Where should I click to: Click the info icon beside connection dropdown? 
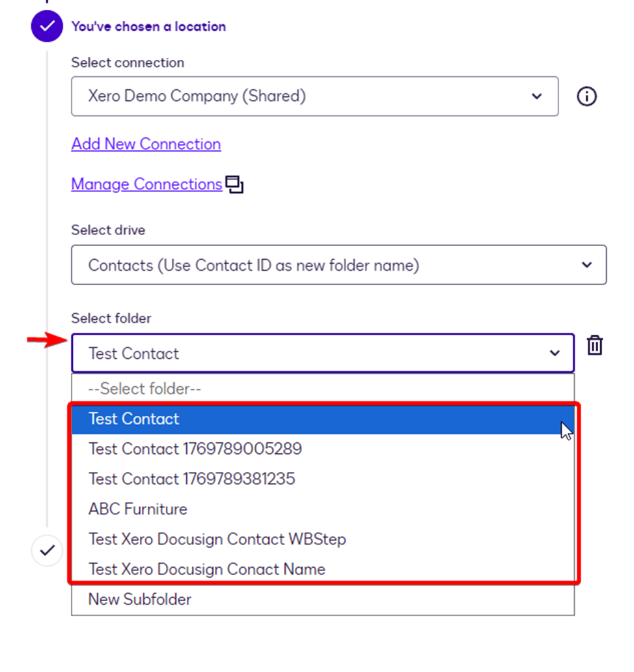click(586, 97)
